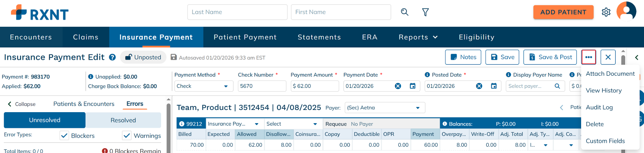This screenshot has height=153, width=644.
Task: Click the ADD PATIENT button
Action: 563,12
